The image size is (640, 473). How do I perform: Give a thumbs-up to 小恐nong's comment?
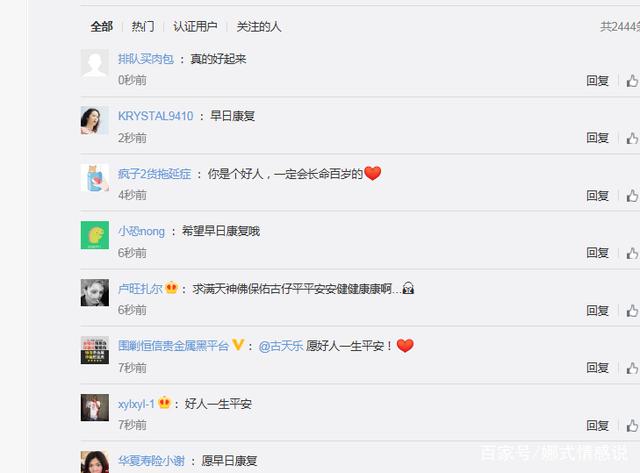[x=632, y=253]
